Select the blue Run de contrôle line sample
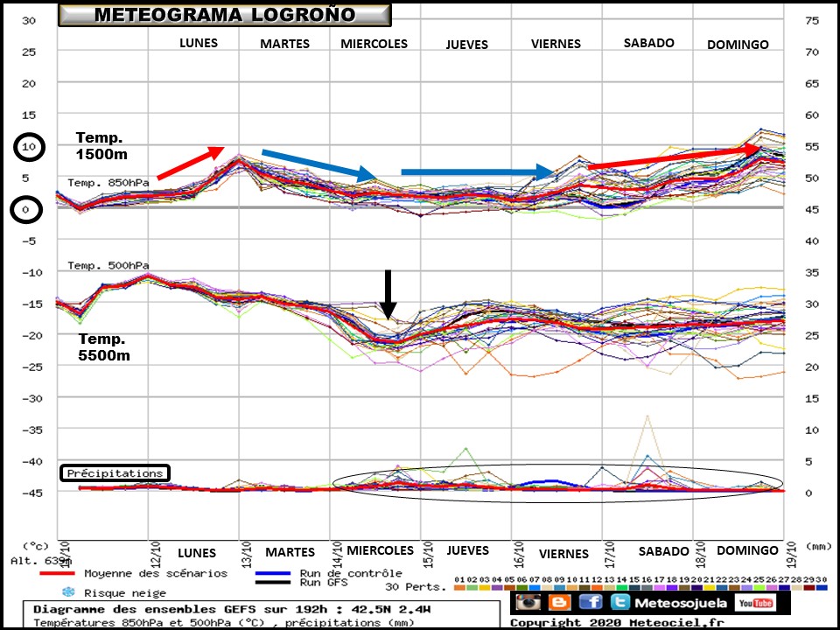 pyautogui.click(x=273, y=574)
